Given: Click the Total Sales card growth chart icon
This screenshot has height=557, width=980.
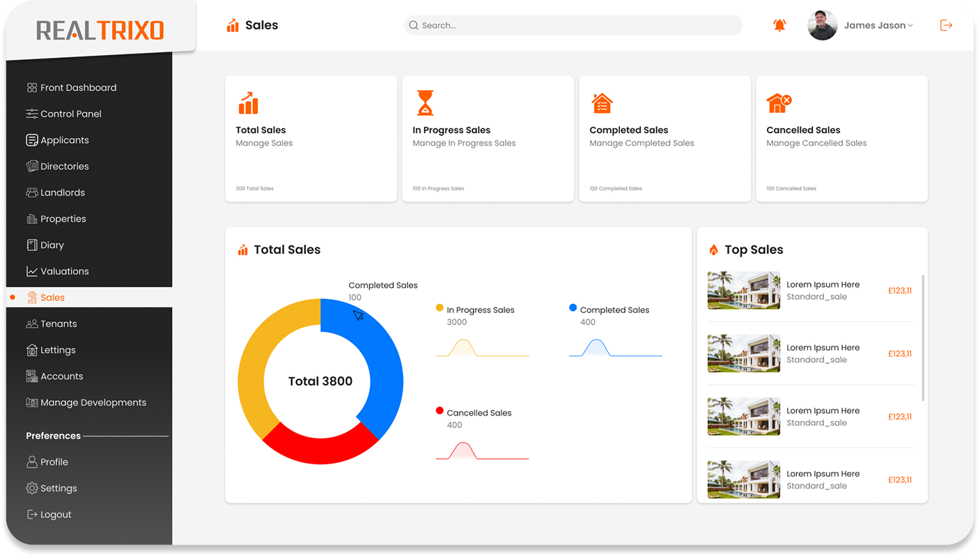Looking at the screenshot, I should click(249, 103).
